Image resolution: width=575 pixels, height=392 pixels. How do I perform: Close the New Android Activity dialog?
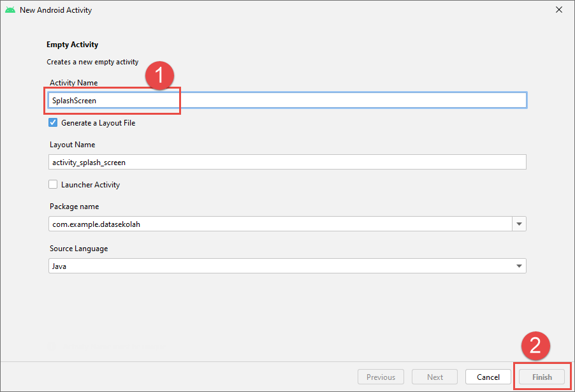point(558,10)
